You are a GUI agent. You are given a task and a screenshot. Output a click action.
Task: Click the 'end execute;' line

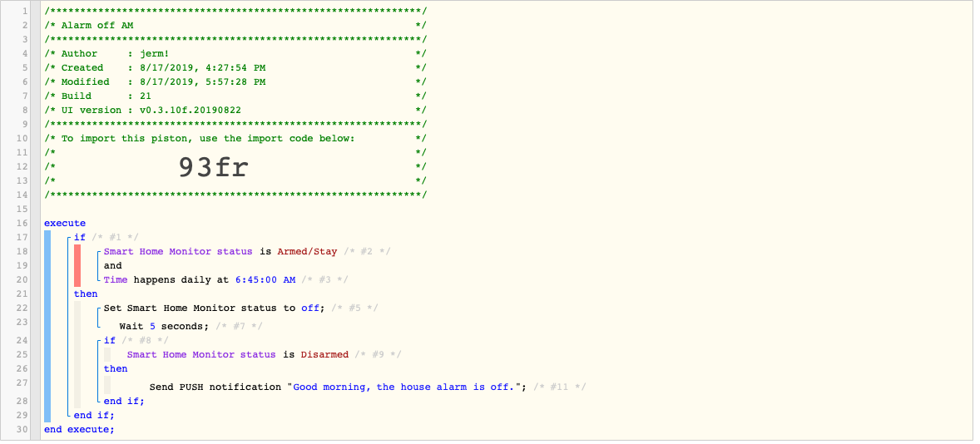click(79, 429)
